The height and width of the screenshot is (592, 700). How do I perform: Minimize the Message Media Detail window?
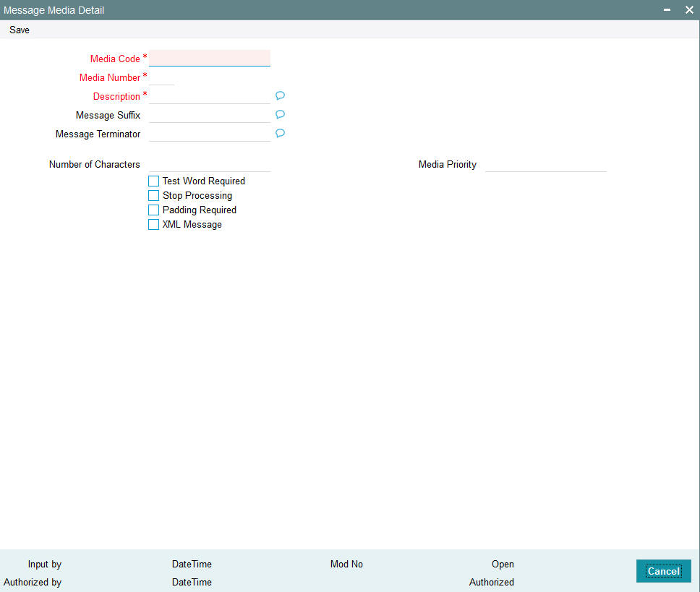667,10
